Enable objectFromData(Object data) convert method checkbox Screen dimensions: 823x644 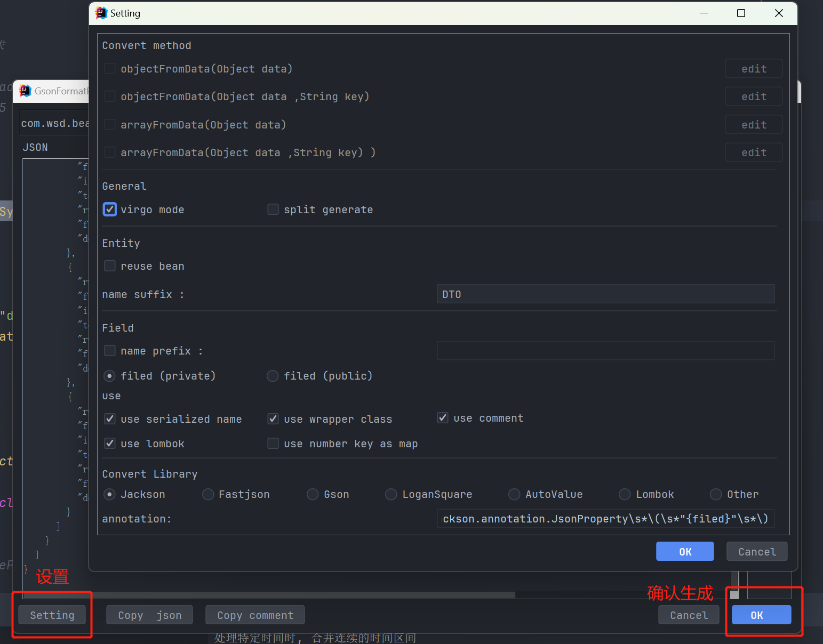110,69
